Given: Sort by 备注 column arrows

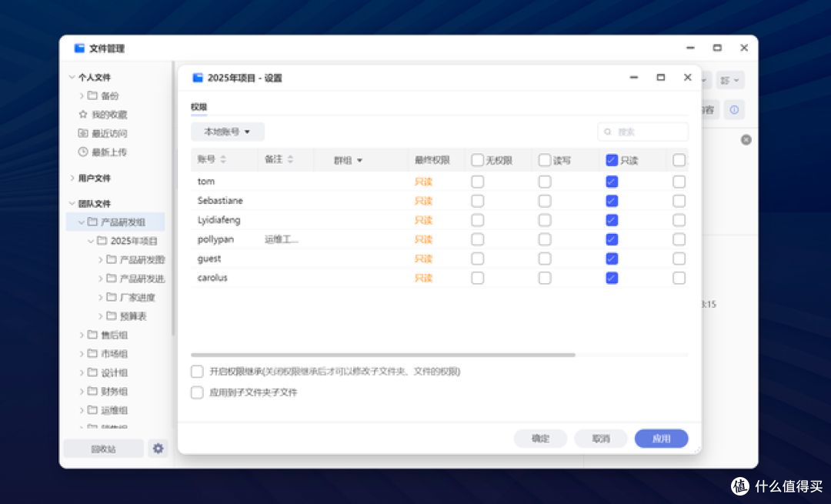Looking at the screenshot, I should 290,159.
